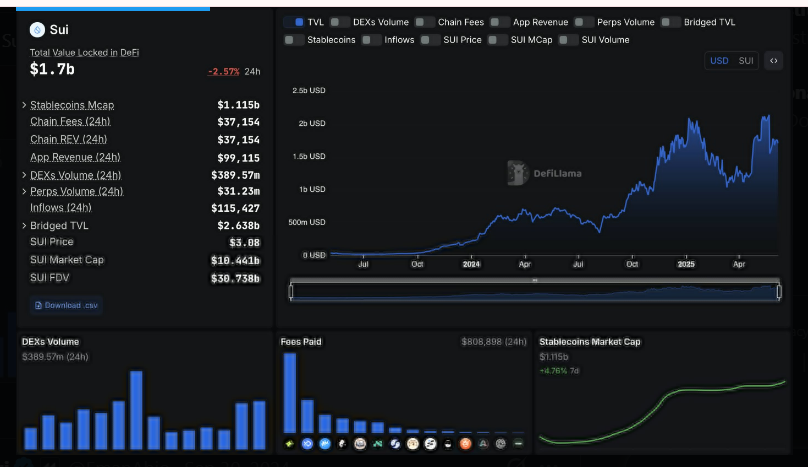
Task: Click the Chain REV (24h) label
Action: [x=69, y=139]
